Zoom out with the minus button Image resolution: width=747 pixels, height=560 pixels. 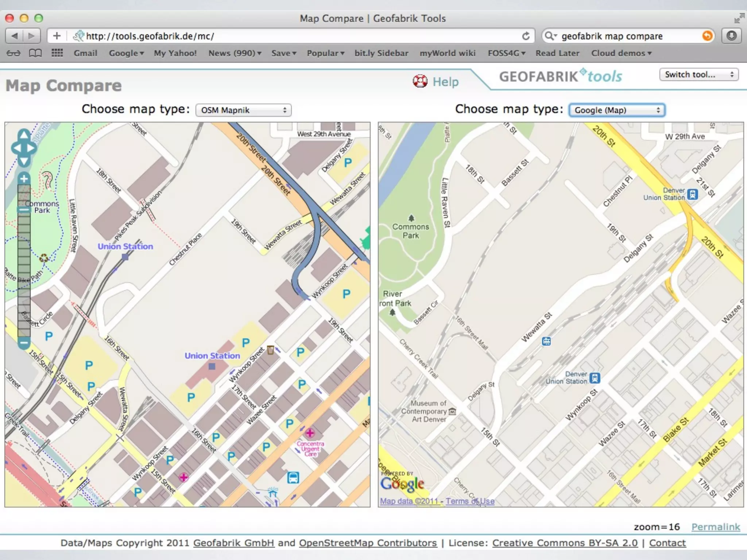(x=24, y=343)
